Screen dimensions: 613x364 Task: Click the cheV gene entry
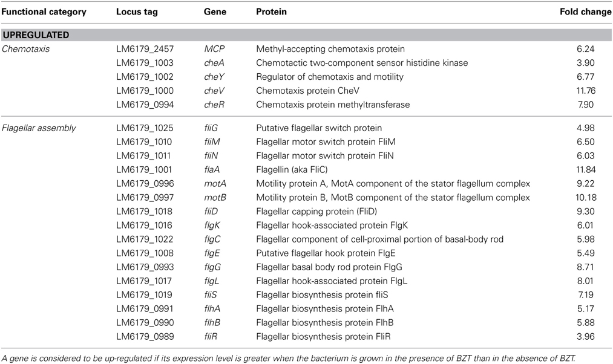[x=214, y=91]
